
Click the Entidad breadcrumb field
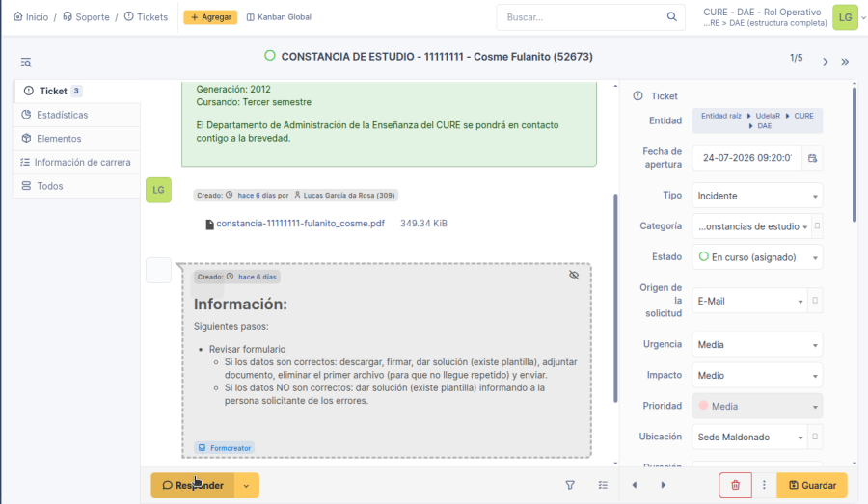(757, 120)
